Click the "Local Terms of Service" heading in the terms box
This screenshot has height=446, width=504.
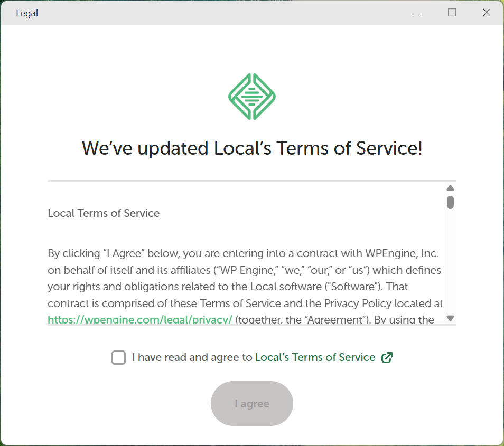click(104, 213)
